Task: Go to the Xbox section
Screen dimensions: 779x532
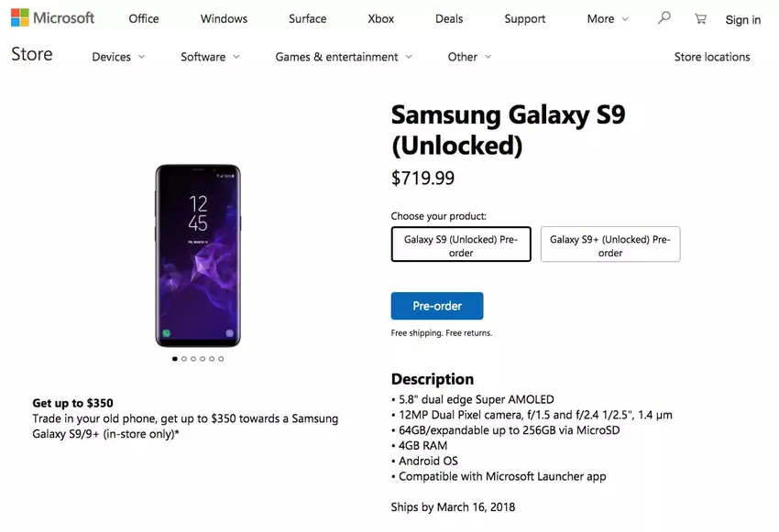Action: pyautogui.click(x=379, y=18)
